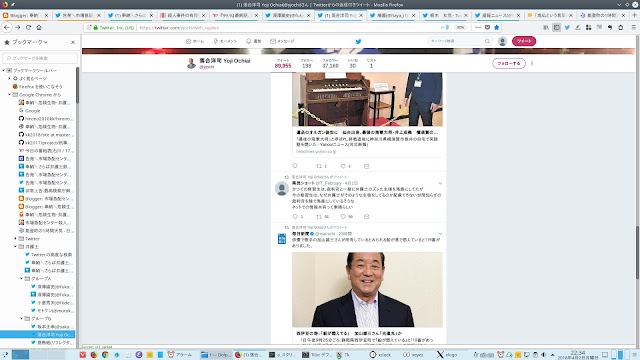
Task: Switch to the Blogger browser tab
Action: coord(25,15)
